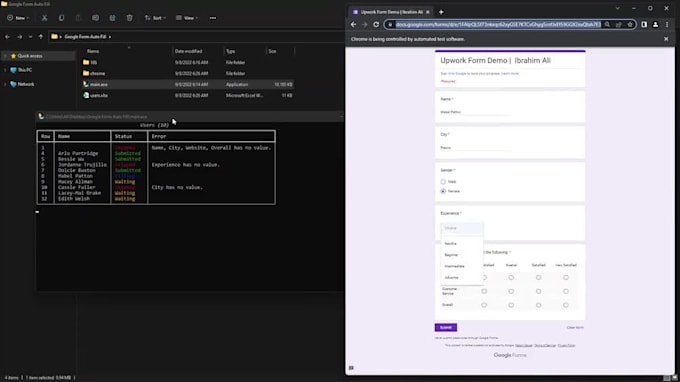The width and height of the screenshot is (680, 382).
Task: Dismiss the automated test software infobar
Action: (666, 39)
